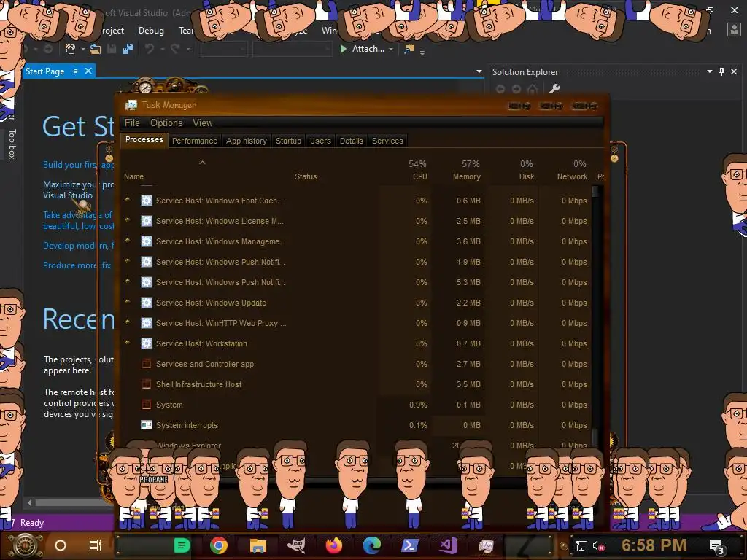Open Google Chrome from the taskbar
Image resolution: width=747 pixels, height=560 pixels.
click(x=219, y=545)
